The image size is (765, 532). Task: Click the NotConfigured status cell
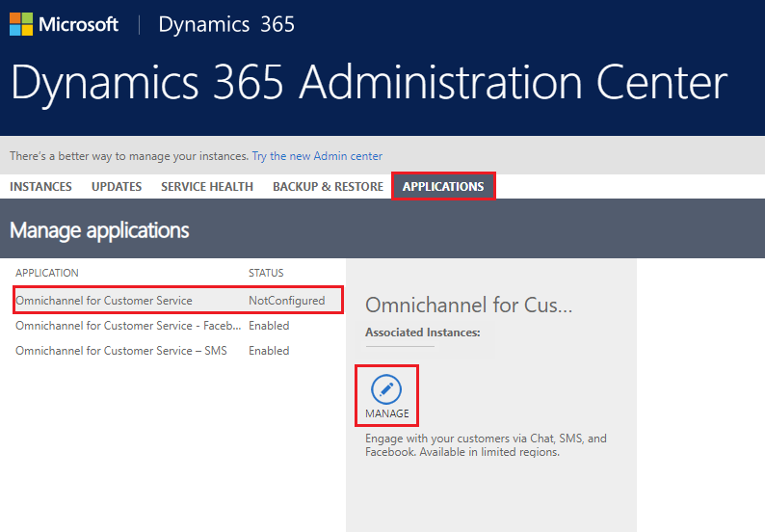(287, 301)
